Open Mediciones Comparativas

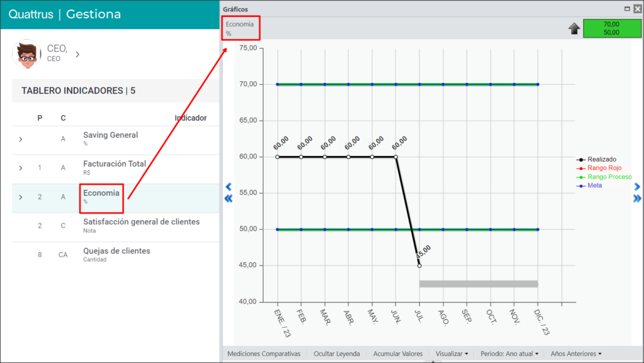264,354
